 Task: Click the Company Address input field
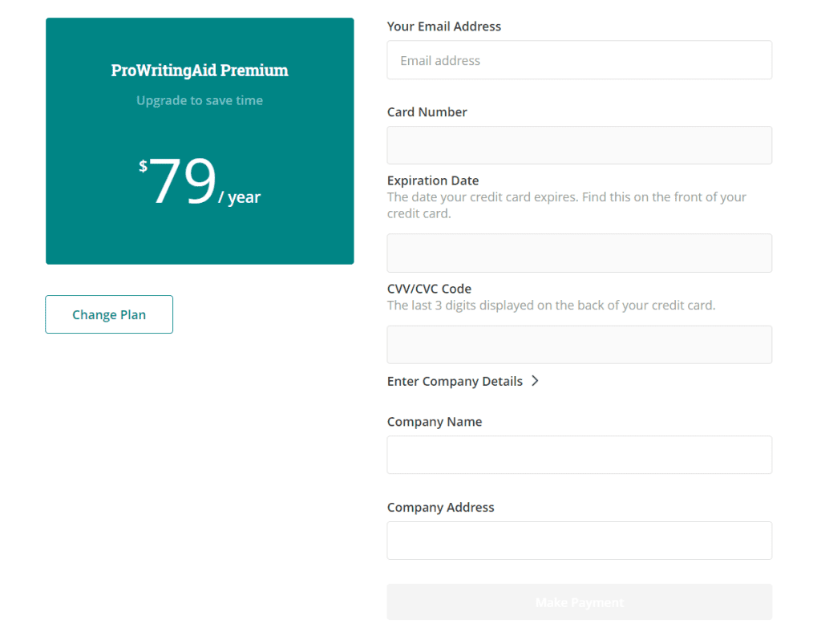579,541
